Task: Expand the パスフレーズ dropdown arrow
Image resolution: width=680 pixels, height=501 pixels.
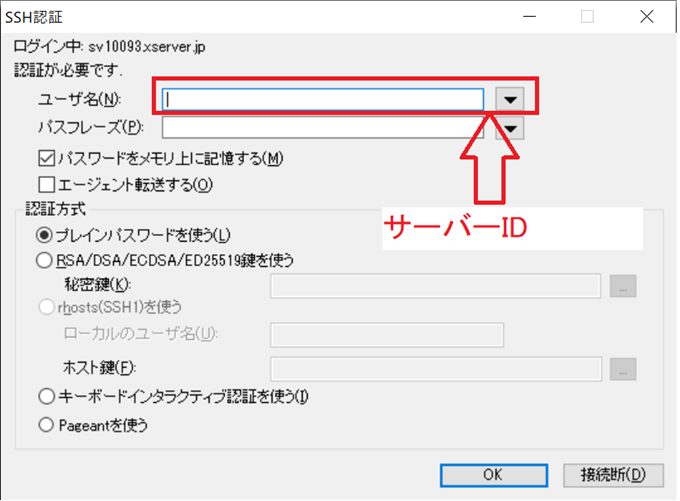Action: [x=512, y=128]
